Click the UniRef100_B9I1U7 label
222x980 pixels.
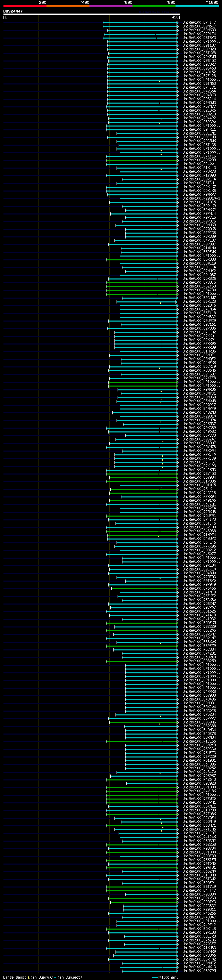click(199, 45)
